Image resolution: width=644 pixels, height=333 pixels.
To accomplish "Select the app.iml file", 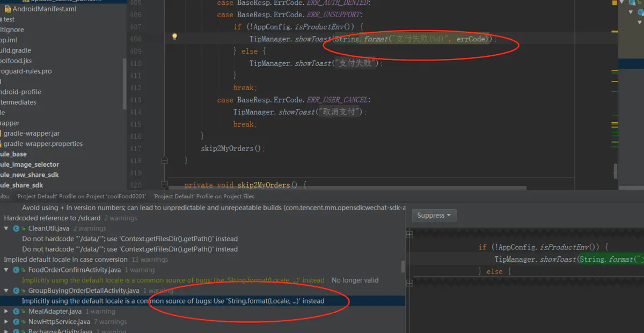I will [9, 40].
